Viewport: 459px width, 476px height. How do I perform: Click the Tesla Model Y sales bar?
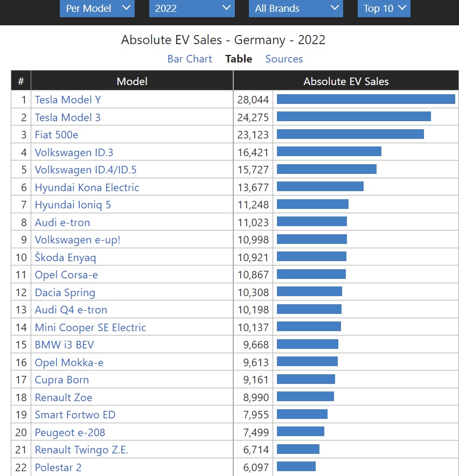[366, 99]
